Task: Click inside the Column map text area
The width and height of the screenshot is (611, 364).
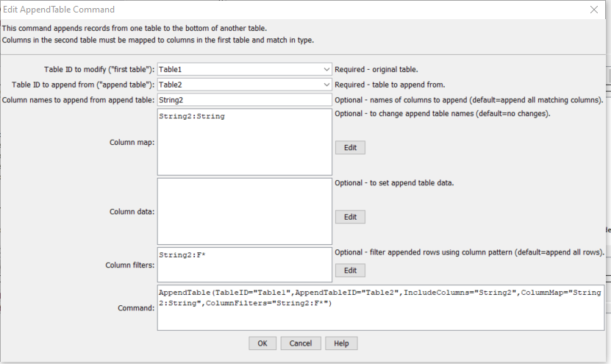Action: point(244,142)
